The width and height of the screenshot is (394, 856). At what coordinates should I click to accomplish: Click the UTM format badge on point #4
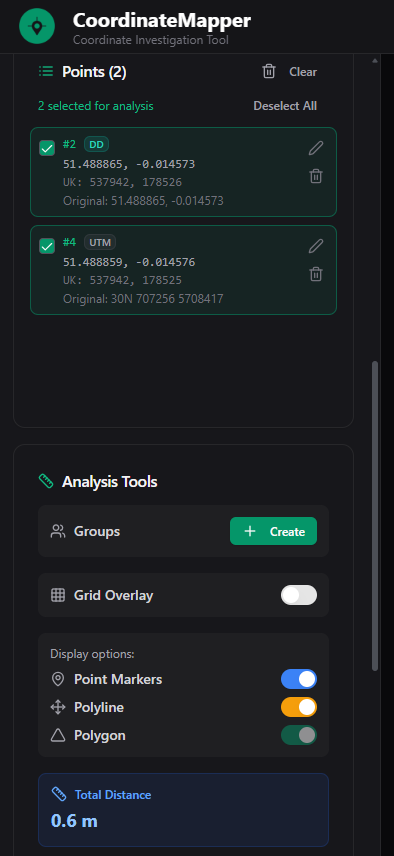pyautogui.click(x=100, y=242)
